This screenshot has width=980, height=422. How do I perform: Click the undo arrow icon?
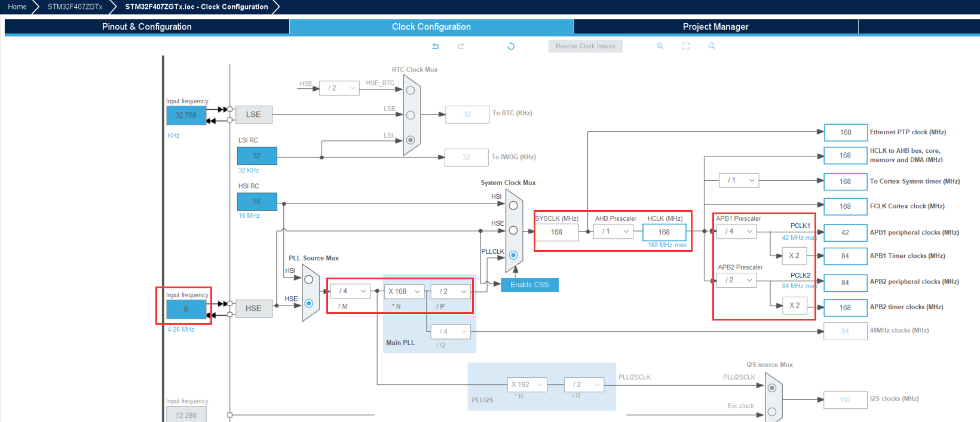pyautogui.click(x=436, y=46)
